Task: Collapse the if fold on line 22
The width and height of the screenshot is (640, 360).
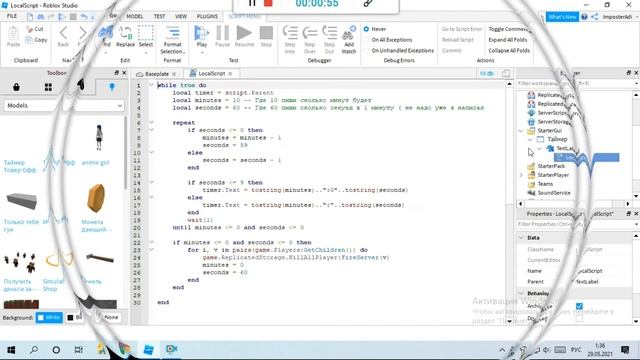Action: click(x=151, y=242)
